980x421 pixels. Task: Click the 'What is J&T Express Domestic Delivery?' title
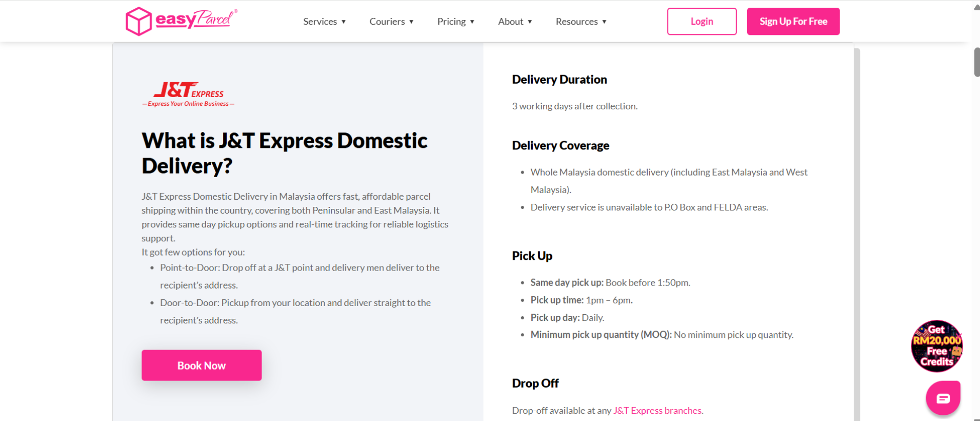click(x=285, y=153)
